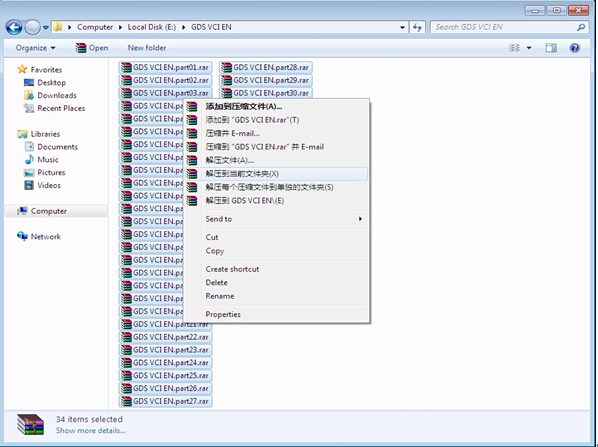Screen dimensions: 598x447
Task: Select file GDS VCI EN.part27.rar
Action: click(165, 401)
